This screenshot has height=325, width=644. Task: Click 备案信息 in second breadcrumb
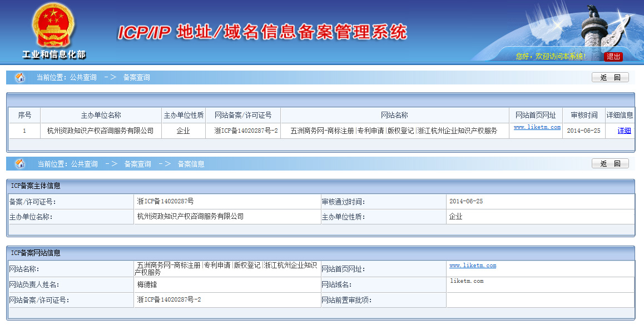191,164
